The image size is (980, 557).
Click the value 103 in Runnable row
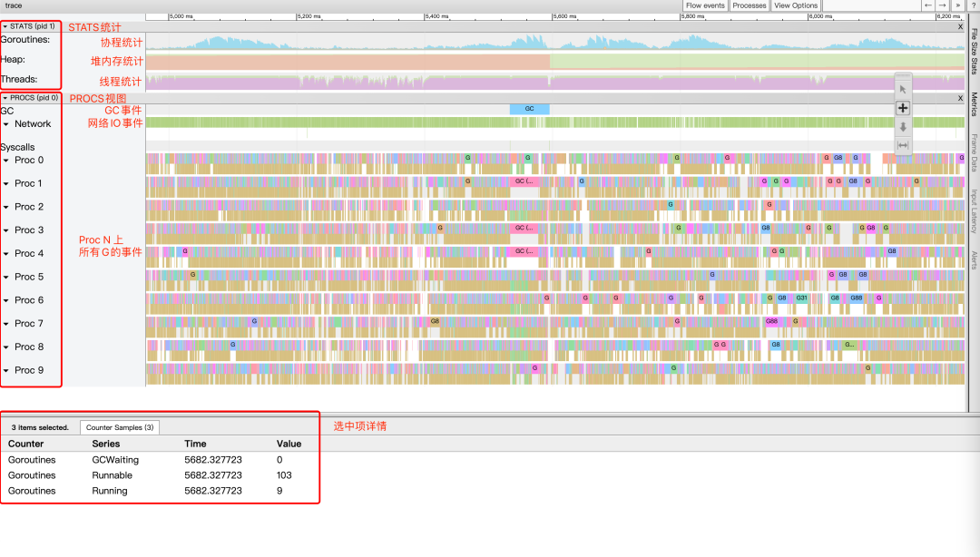(x=284, y=475)
